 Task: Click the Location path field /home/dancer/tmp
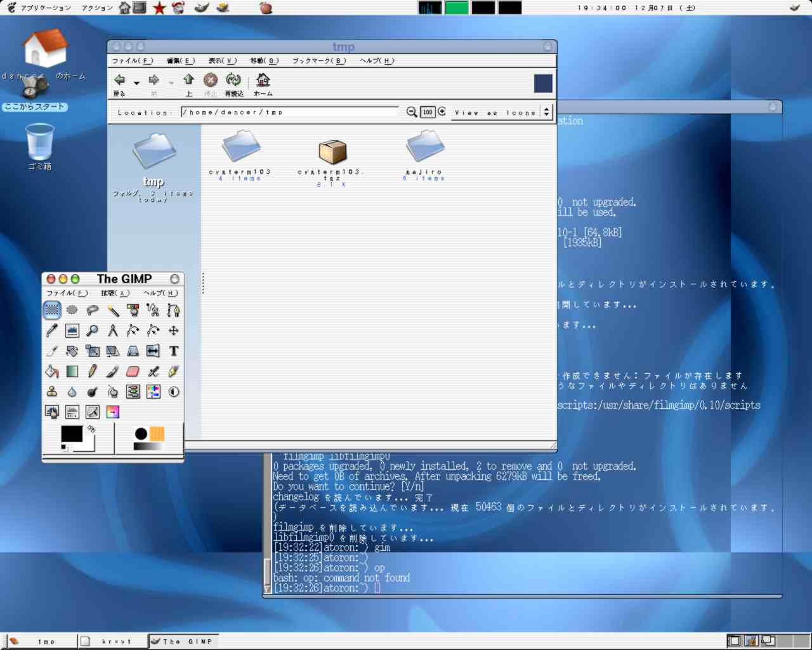point(290,112)
